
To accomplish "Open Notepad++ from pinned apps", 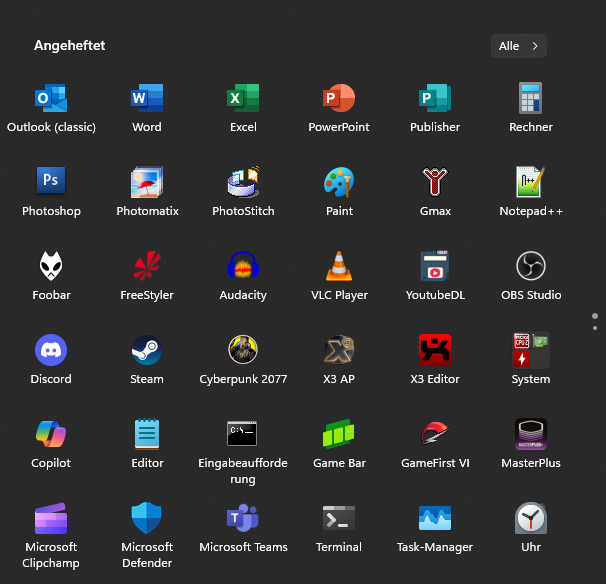I will pyautogui.click(x=531, y=182).
